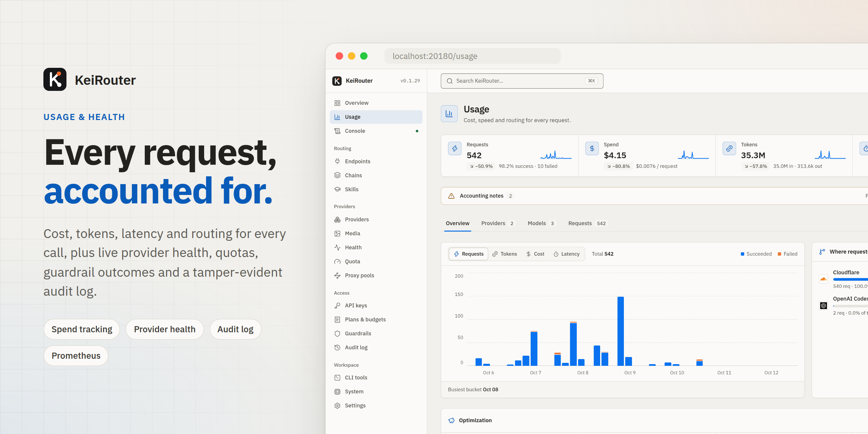Image resolution: width=868 pixels, height=434 pixels.
Task: Switch to the Models tab
Action: tap(541, 223)
